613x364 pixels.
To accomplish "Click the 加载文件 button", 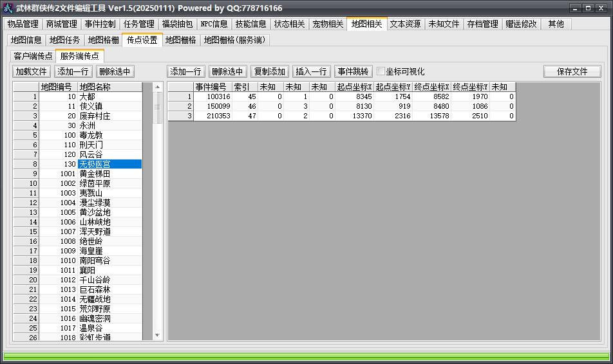I will tap(32, 71).
